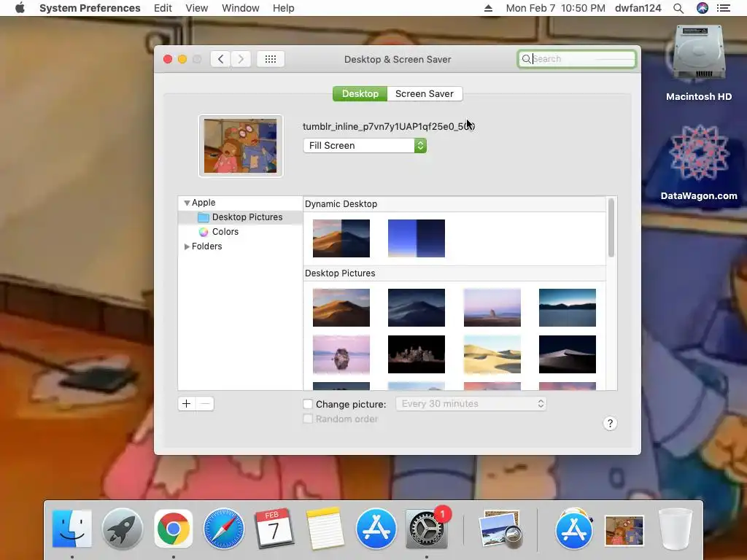
Task: Click tumblr_inline picture file name
Action: click(389, 127)
